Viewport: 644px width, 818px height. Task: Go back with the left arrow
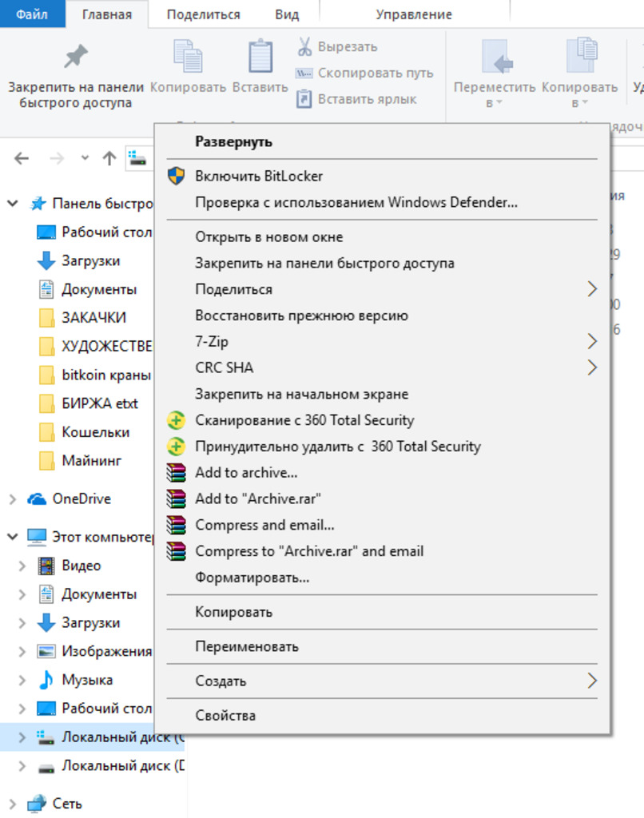22,158
